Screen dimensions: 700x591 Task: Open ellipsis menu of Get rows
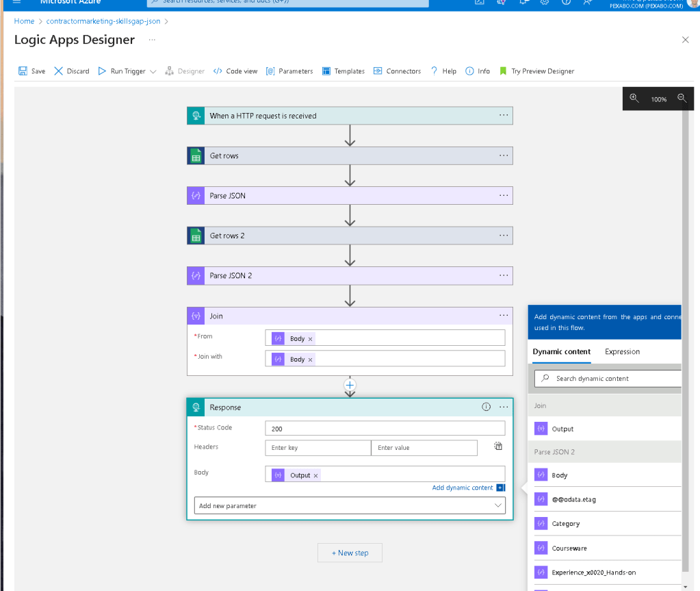[504, 155]
